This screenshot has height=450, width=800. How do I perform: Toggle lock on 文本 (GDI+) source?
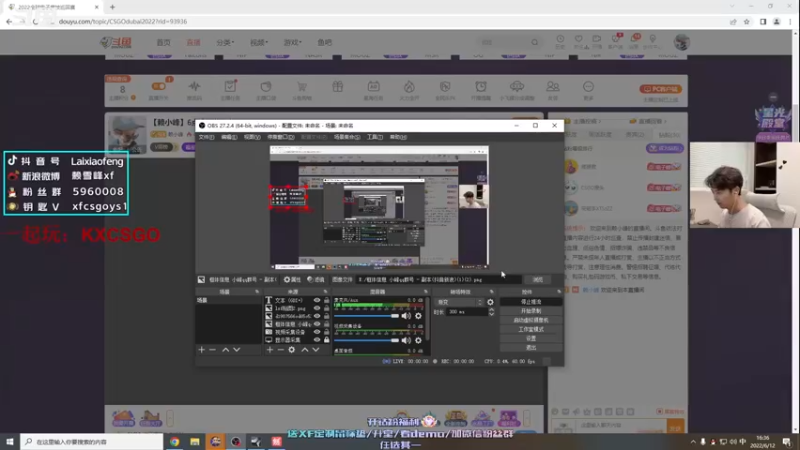coord(327,301)
